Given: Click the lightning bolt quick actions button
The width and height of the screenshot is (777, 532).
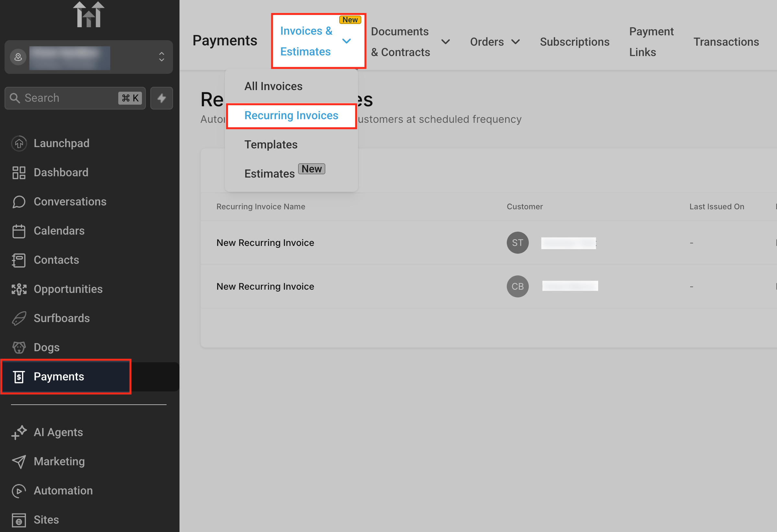Looking at the screenshot, I should click(161, 98).
